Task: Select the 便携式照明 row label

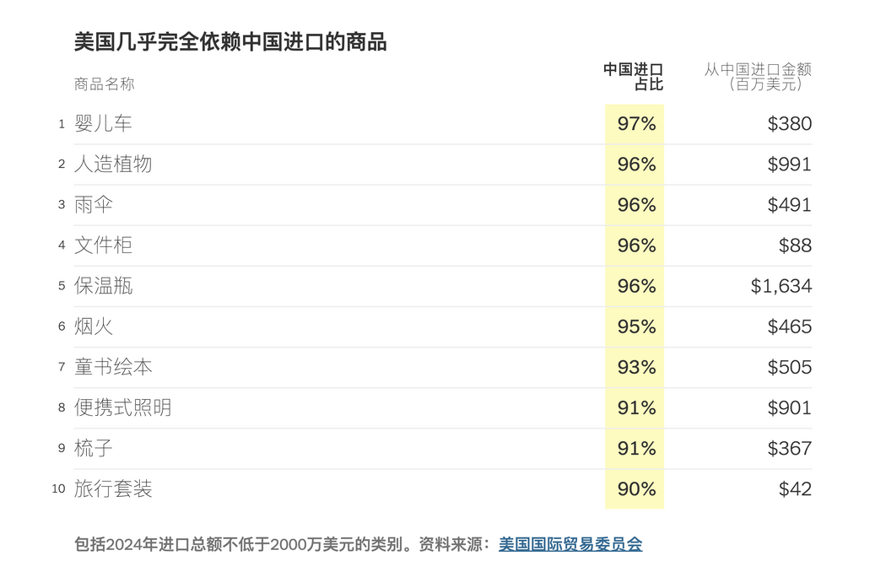Action: click(122, 407)
